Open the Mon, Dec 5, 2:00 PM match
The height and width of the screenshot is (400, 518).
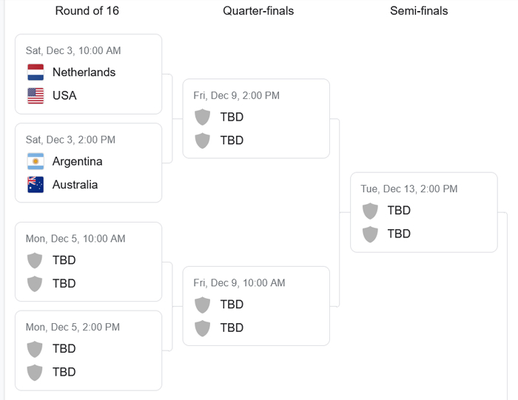(x=88, y=351)
